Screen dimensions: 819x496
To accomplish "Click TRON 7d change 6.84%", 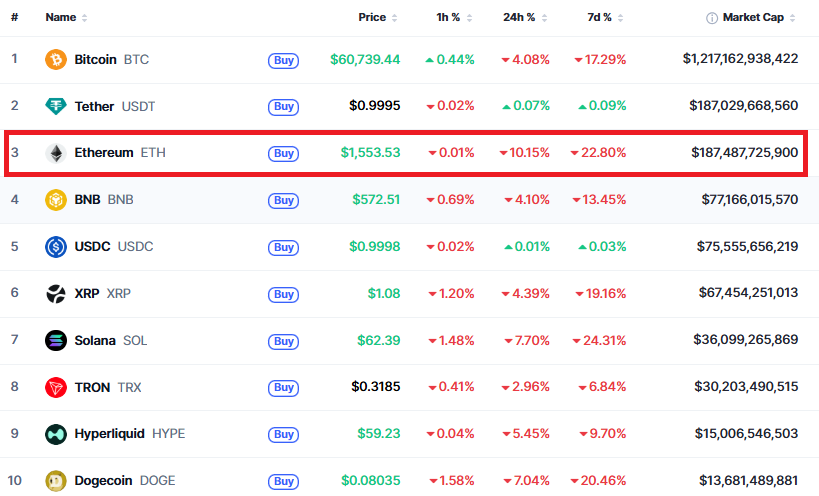I will [602, 387].
